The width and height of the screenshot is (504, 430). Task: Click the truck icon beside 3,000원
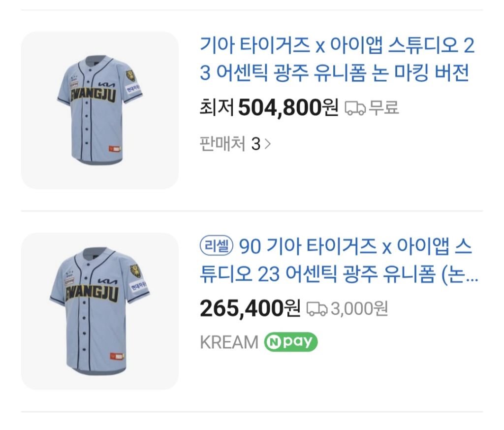(x=317, y=309)
